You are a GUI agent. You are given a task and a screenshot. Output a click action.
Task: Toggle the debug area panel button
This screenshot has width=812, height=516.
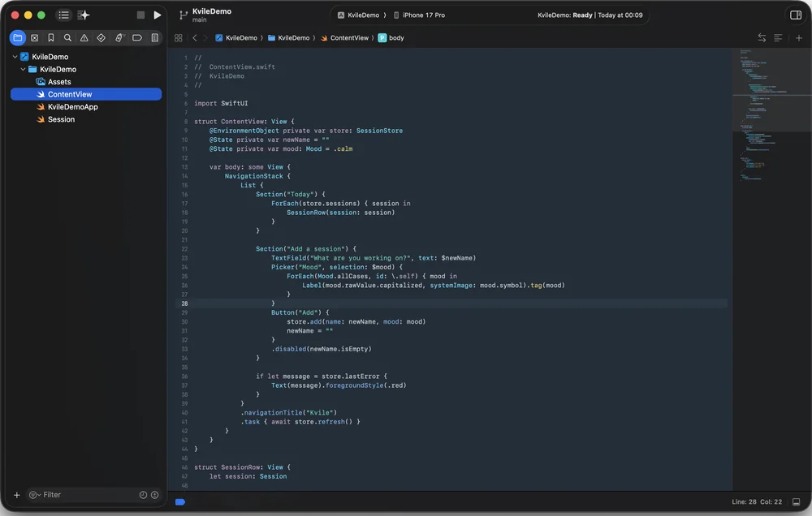click(796, 501)
